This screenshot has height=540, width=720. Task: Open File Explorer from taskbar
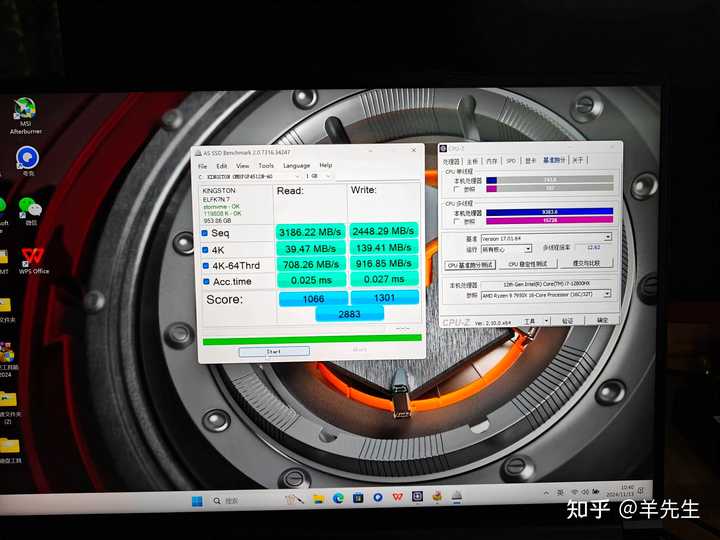(x=318, y=499)
